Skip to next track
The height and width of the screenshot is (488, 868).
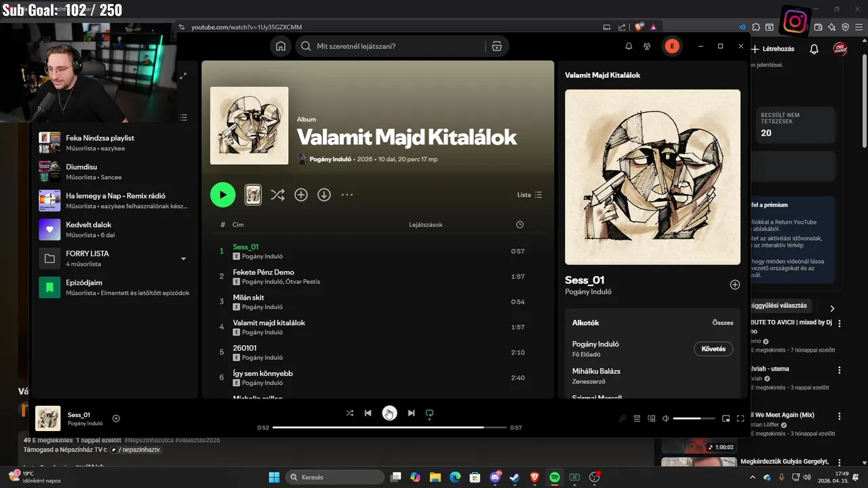[x=411, y=413]
